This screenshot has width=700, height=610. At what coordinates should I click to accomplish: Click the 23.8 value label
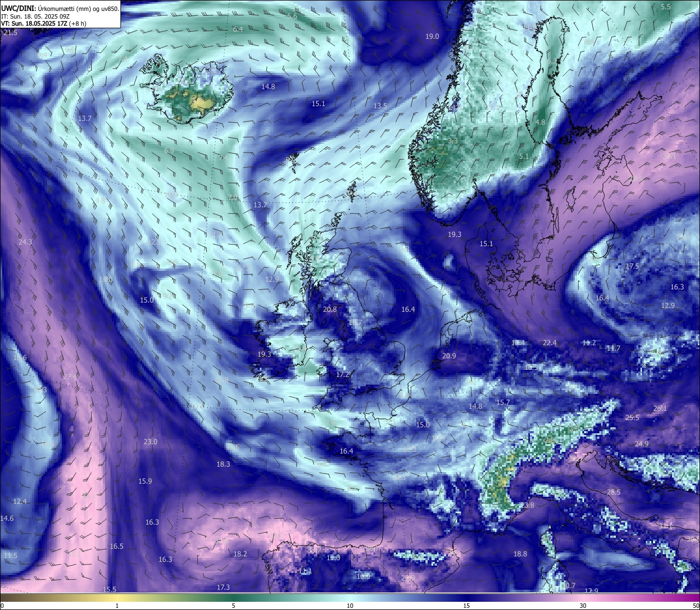pos(527,505)
